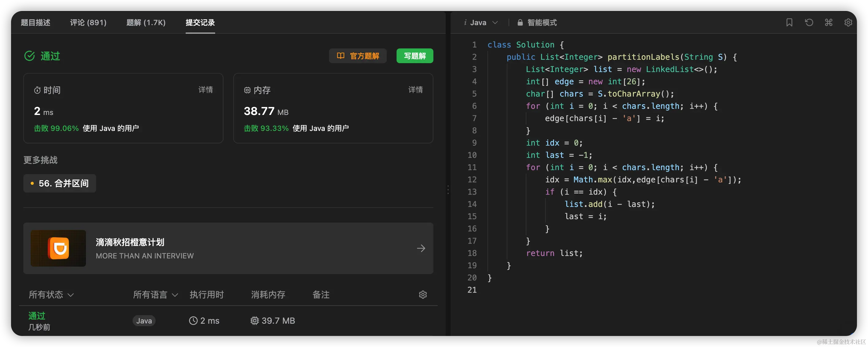The image size is (868, 347).
Task: Click the 39.7 MB value in submission row
Action: (278, 321)
